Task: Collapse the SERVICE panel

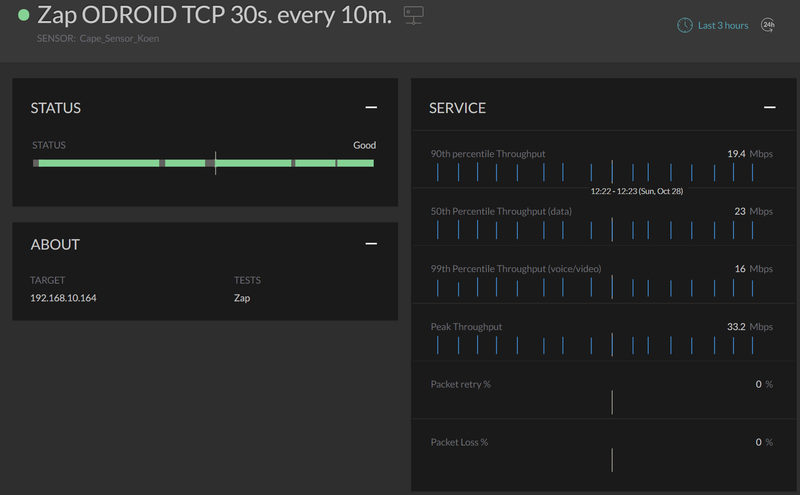Action: click(769, 107)
